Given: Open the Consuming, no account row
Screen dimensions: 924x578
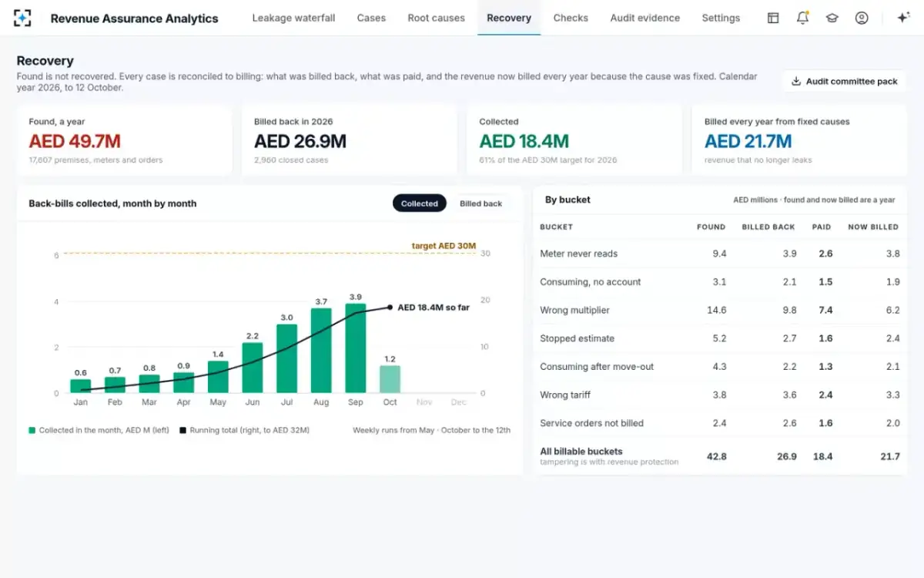Looking at the screenshot, I should point(720,282).
